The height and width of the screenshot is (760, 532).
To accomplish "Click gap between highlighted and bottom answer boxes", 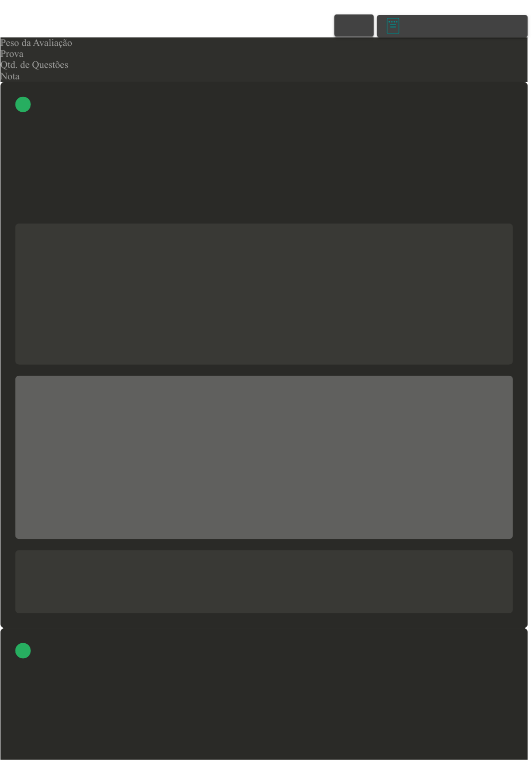I will [x=264, y=544].
